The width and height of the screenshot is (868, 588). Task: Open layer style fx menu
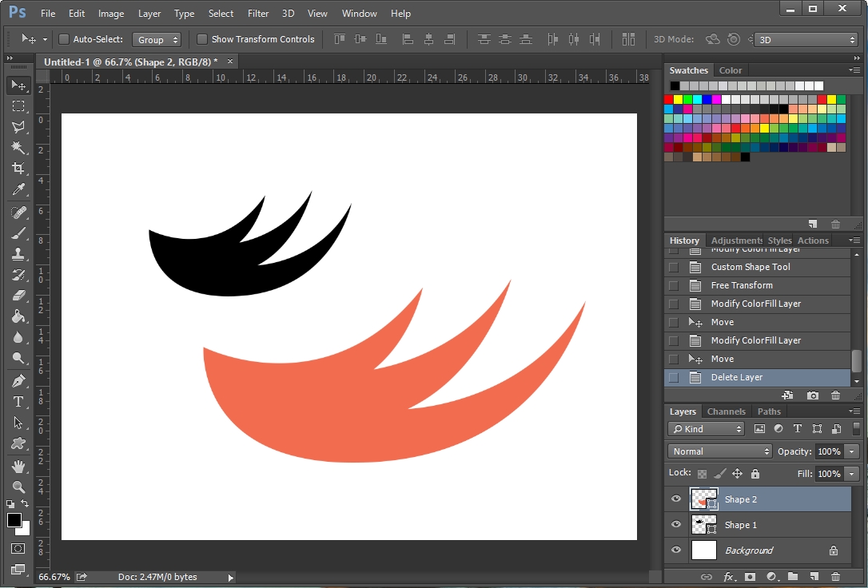[x=728, y=576]
